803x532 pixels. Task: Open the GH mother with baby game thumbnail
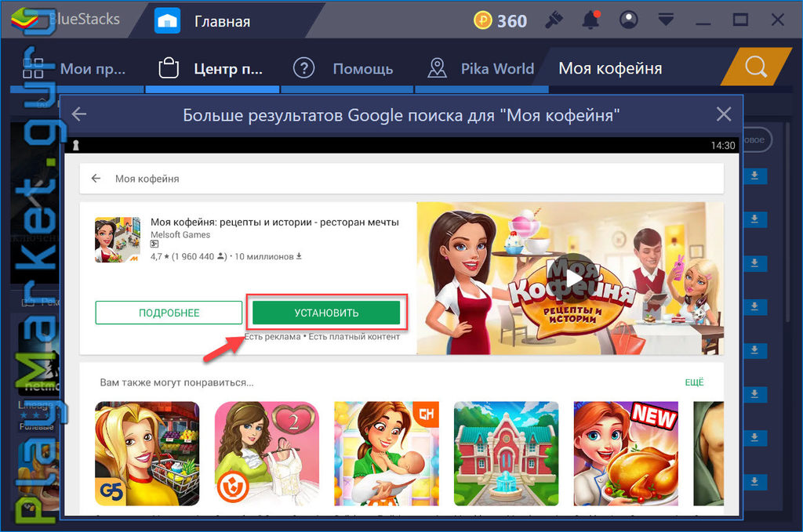coord(387,454)
